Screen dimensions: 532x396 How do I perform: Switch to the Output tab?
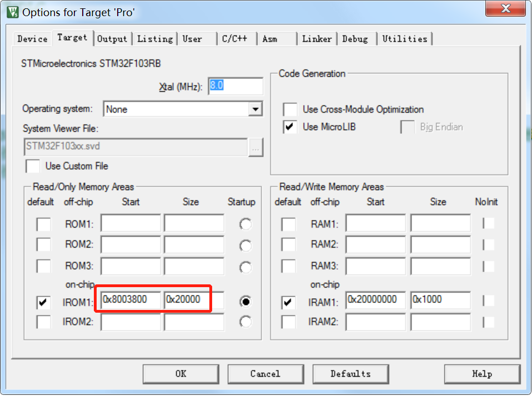[x=112, y=39]
